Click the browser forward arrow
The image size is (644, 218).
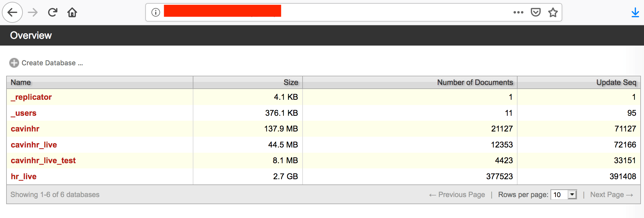coord(33,13)
